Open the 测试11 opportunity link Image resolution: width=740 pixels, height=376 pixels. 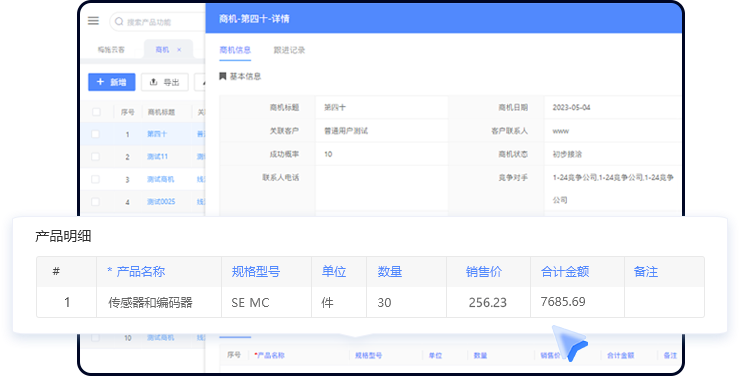pyautogui.click(x=157, y=157)
